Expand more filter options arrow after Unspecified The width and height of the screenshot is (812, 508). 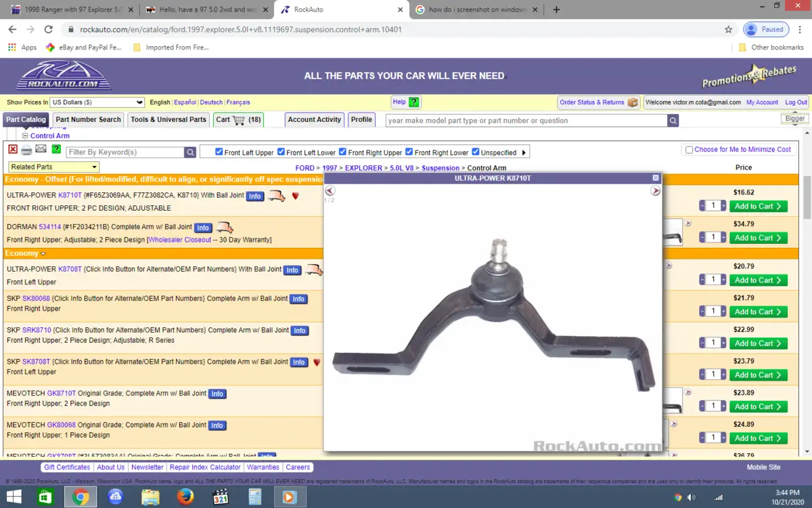click(524, 152)
